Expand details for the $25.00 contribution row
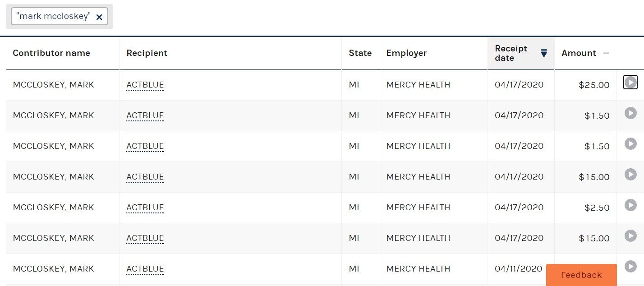The image size is (644, 286). pos(630,82)
